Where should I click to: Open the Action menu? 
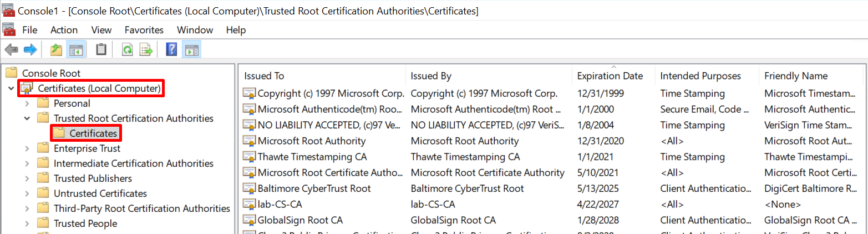(64, 30)
